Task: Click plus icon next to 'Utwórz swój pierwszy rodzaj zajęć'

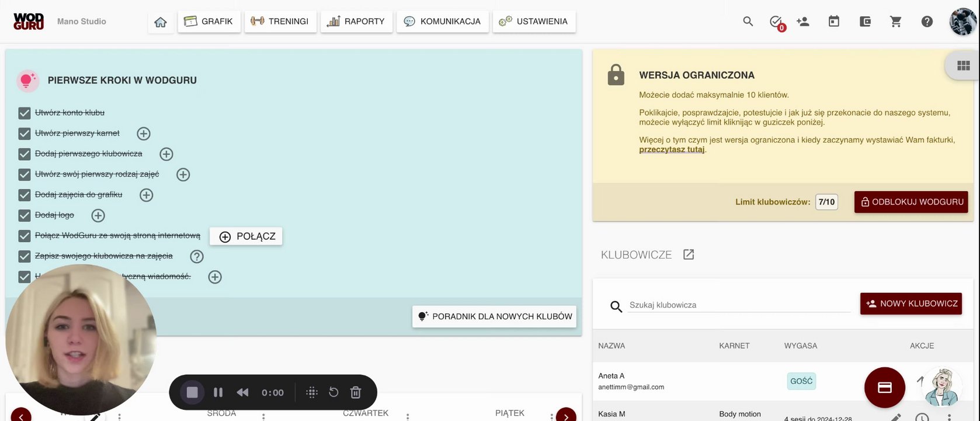Action: click(x=183, y=175)
